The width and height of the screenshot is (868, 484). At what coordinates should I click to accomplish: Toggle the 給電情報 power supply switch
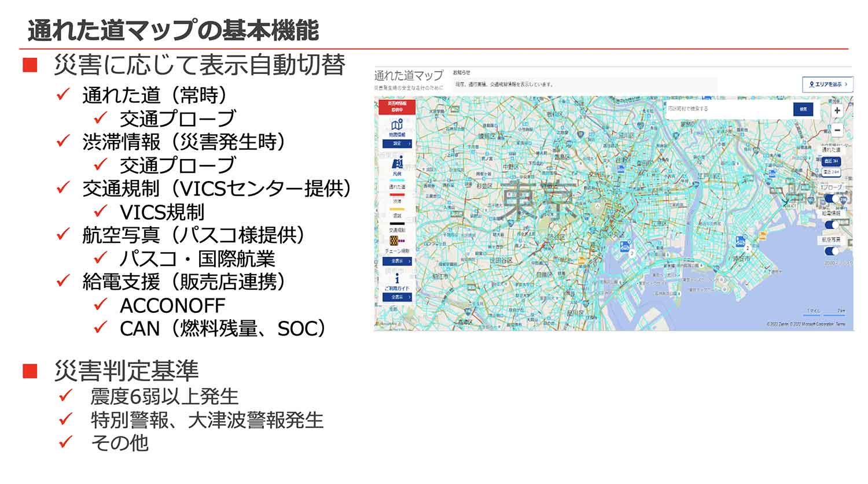pos(832,224)
